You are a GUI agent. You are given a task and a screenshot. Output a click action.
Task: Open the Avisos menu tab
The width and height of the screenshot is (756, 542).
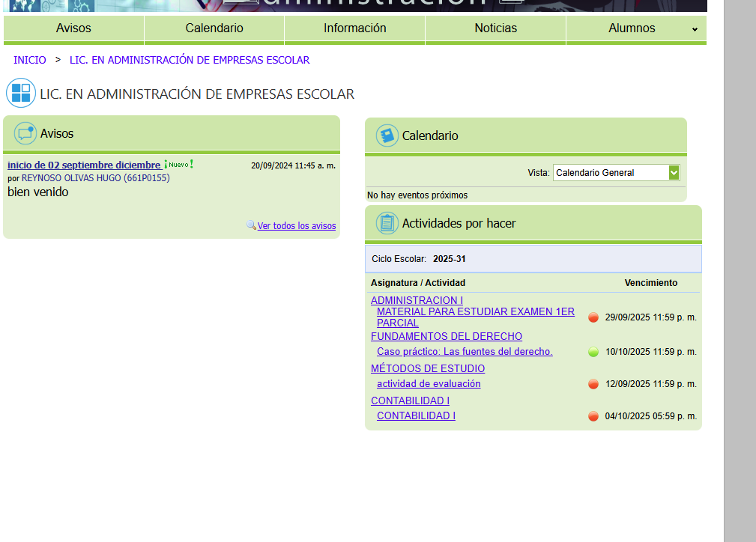(73, 28)
